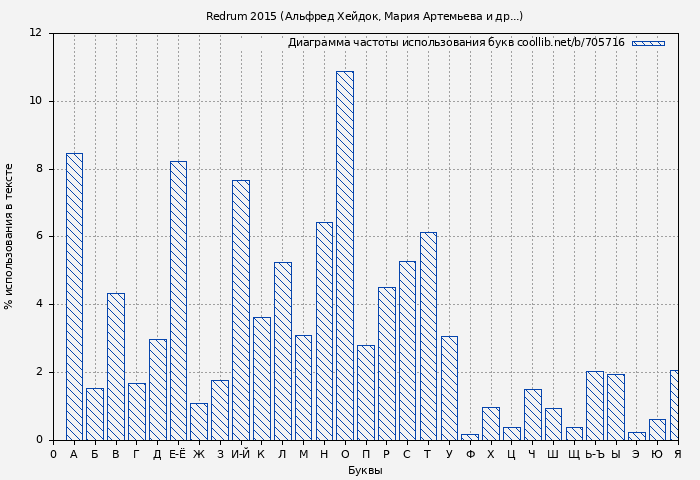The image size is (700, 480).
Task: Click the legend text with coollib.net link
Action: [456, 43]
